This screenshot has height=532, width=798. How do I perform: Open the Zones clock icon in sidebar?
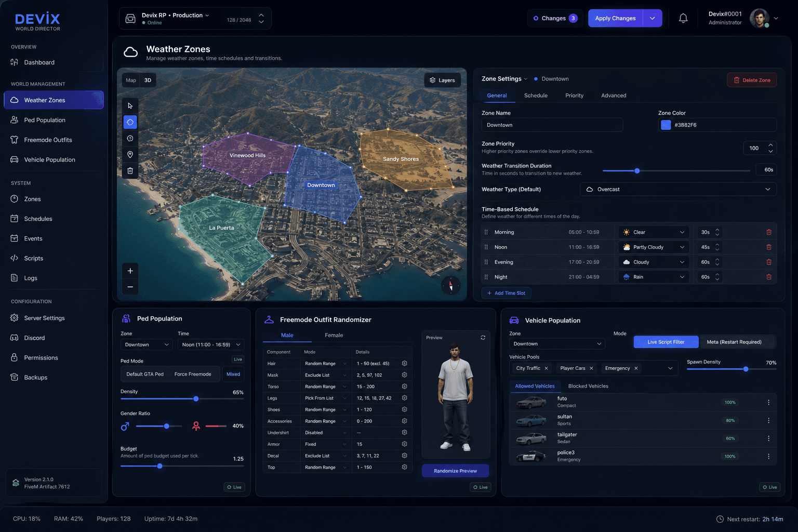(x=15, y=199)
